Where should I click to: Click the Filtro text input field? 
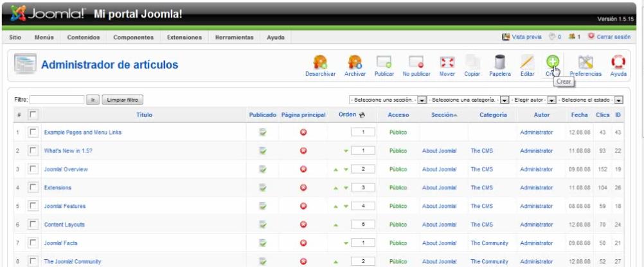tap(57, 100)
